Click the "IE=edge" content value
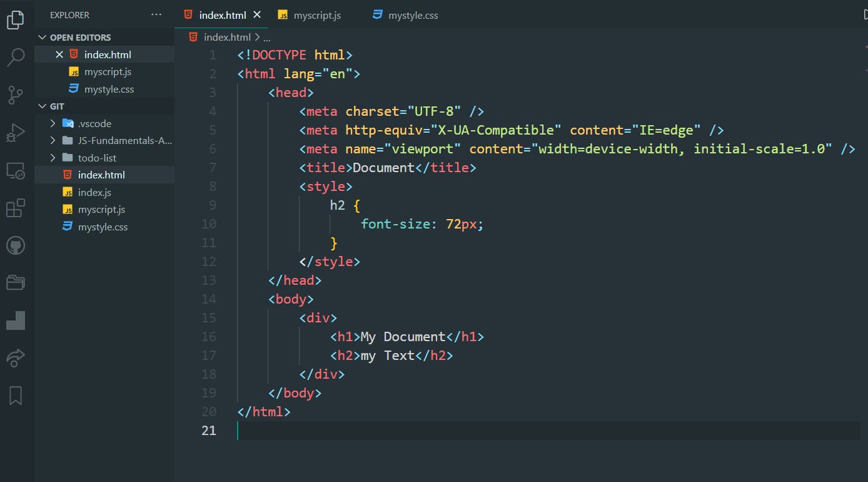 (x=667, y=130)
